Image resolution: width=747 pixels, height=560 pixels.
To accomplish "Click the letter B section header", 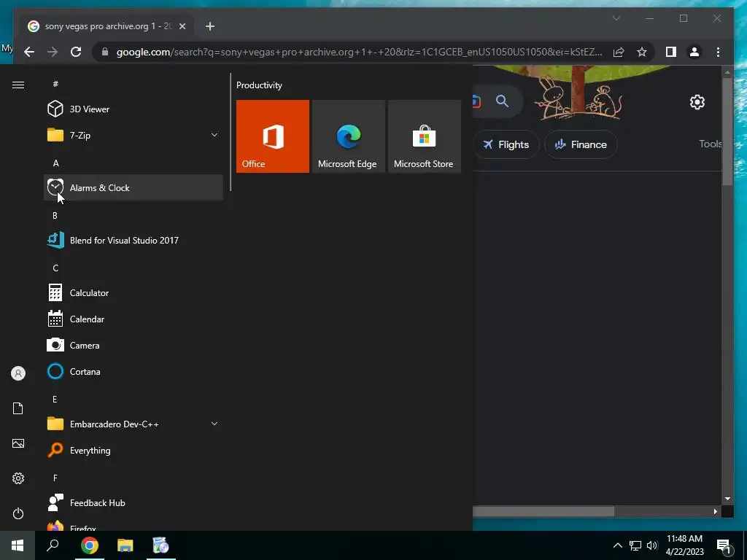I will coord(55,215).
